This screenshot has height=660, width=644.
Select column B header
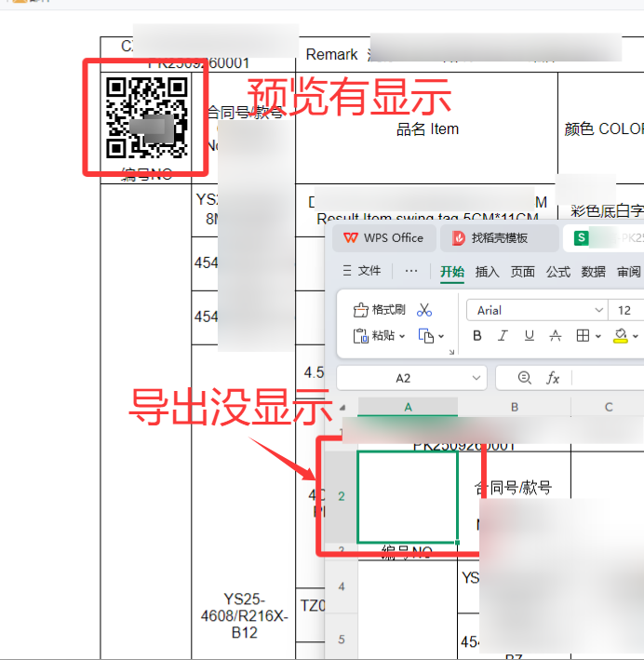(514, 407)
